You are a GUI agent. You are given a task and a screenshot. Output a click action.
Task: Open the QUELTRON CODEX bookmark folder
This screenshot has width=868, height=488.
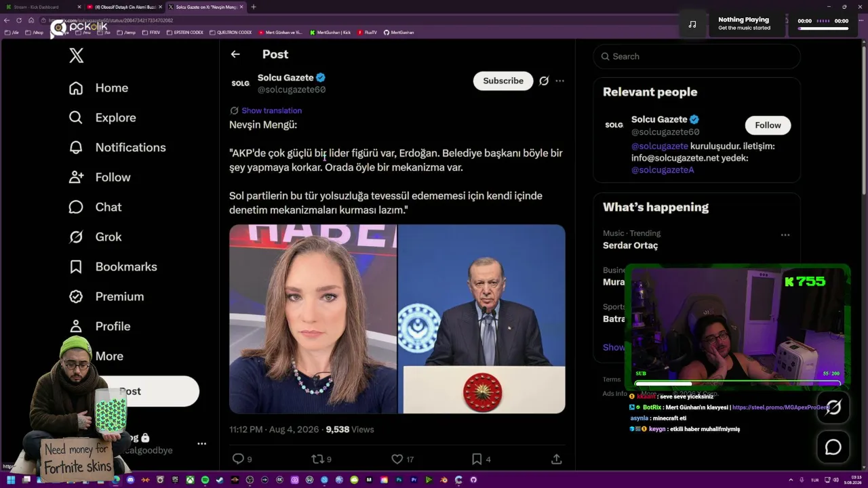pos(231,33)
